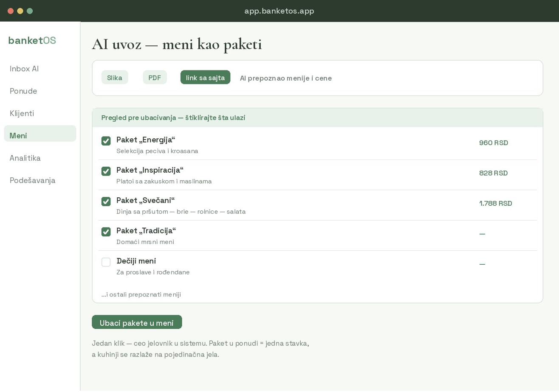Image resolution: width=559 pixels, height=392 pixels.
Task: Click the Selekcija peciva i kroasana description
Action: tap(157, 151)
